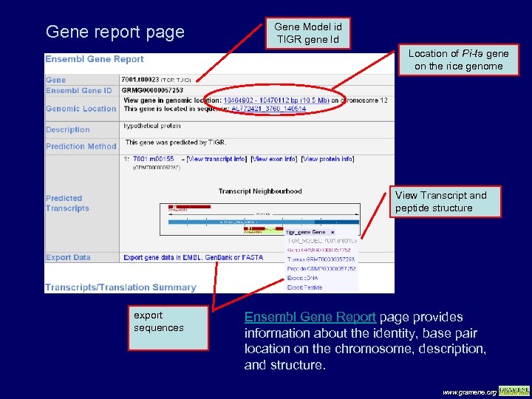This screenshot has height=399, width=532.
Task: Select the Peptide: GRMP entry in popup
Action: click(x=321, y=269)
